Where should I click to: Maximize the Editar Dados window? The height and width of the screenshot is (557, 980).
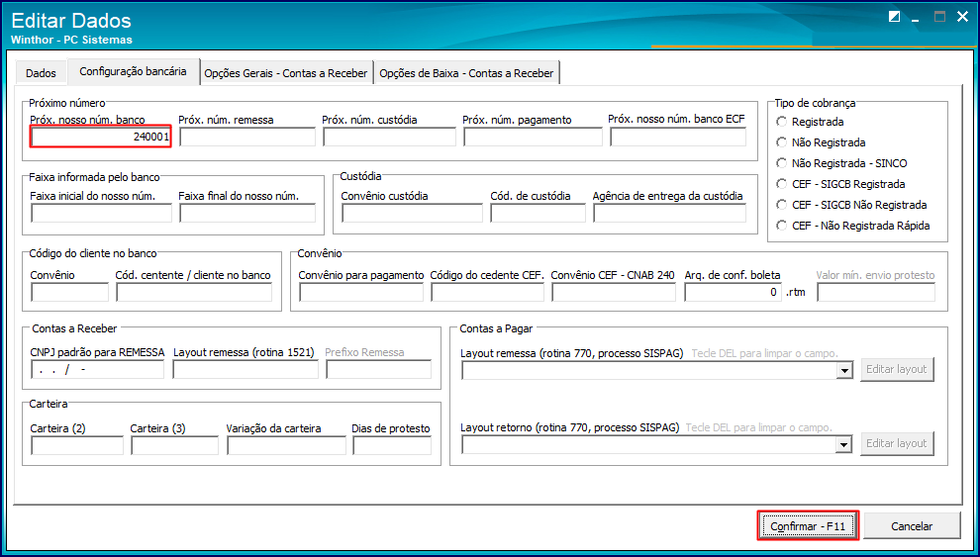click(939, 18)
